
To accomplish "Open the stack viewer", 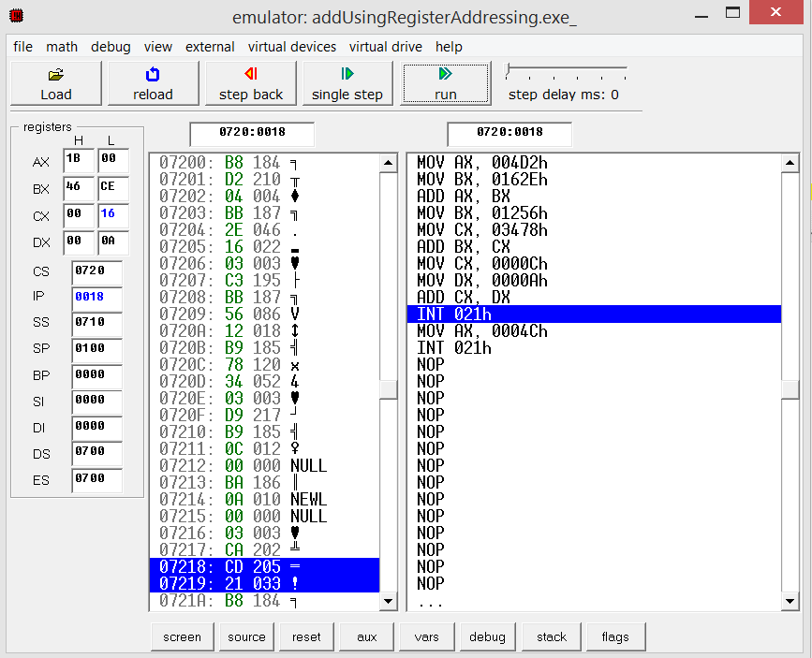I will (551, 636).
